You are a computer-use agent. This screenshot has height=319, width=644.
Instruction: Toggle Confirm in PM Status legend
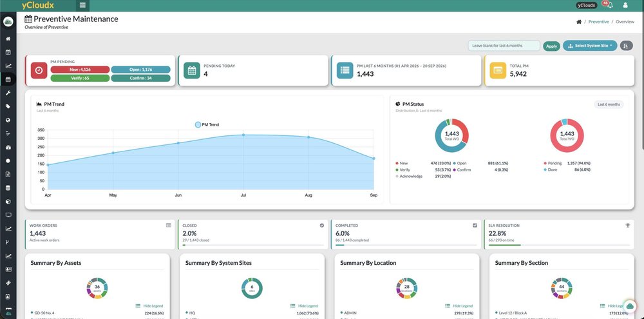462,169
